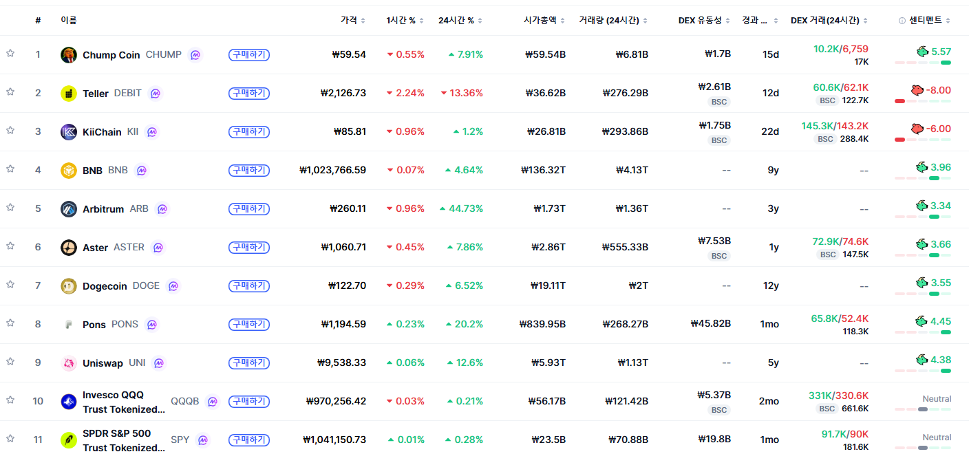Click the Dogecoin logo
This screenshot has width=980, height=454.
tap(69, 286)
